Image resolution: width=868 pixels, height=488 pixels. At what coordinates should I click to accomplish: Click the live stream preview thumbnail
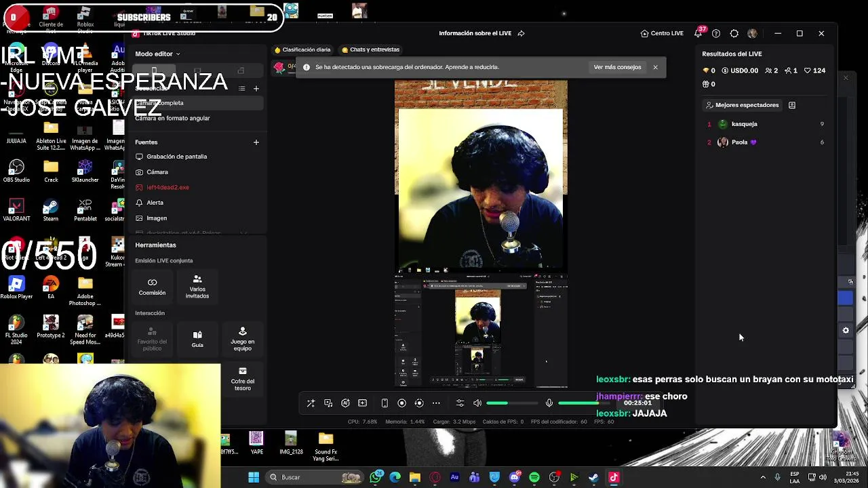click(x=481, y=235)
